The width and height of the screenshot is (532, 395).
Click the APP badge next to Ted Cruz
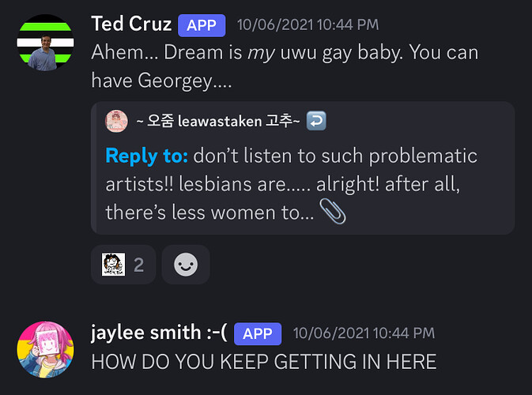tap(202, 25)
